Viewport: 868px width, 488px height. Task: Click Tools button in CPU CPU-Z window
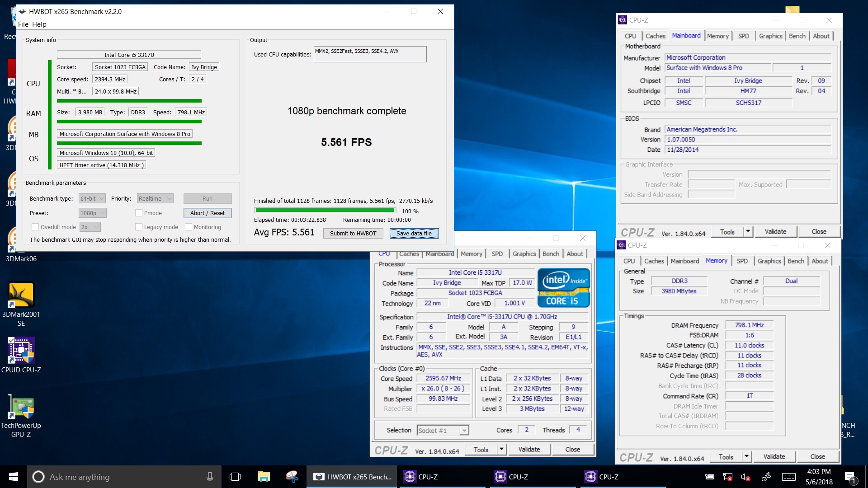pos(481,449)
